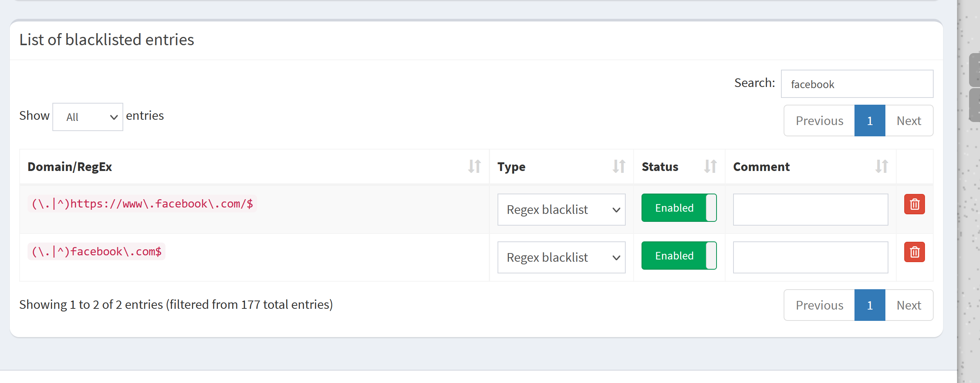Delete the facebook\.com$ regex entry
The width and height of the screenshot is (980, 383).
(914, 252)
